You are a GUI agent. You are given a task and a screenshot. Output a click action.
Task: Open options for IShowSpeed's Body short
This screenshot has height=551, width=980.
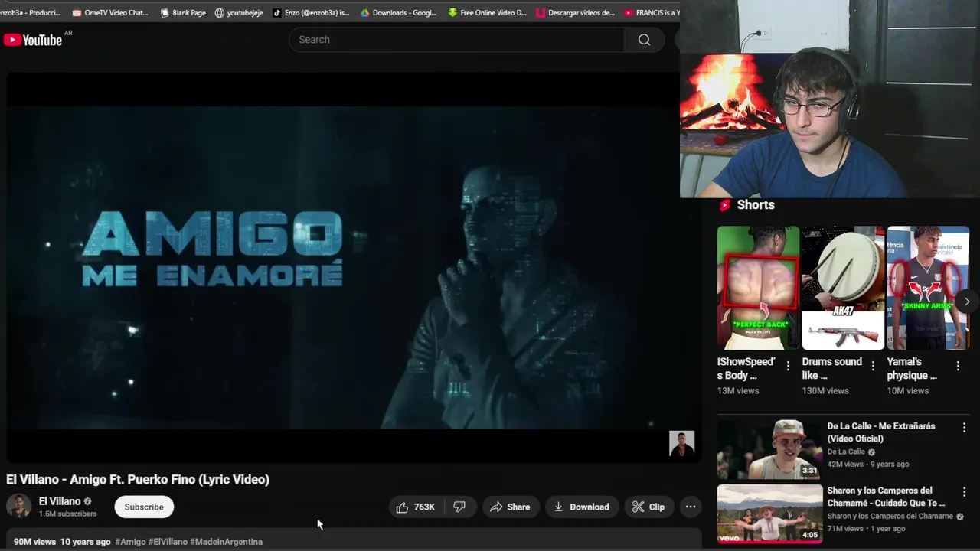point(788,367)
